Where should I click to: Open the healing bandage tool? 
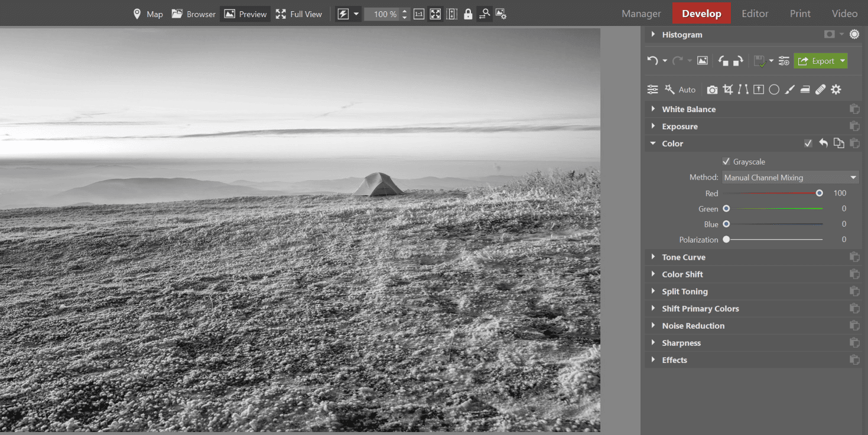click(x=820, y=90)
